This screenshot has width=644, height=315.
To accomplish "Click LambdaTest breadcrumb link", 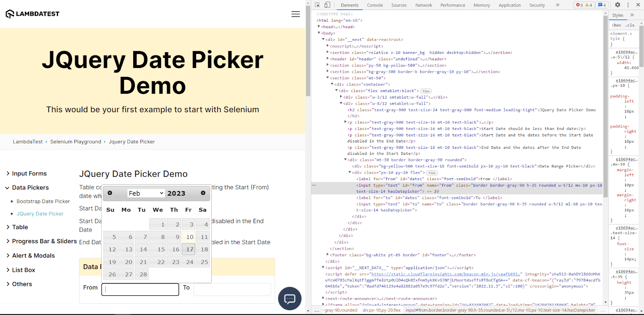I will [x=28, y=142].
